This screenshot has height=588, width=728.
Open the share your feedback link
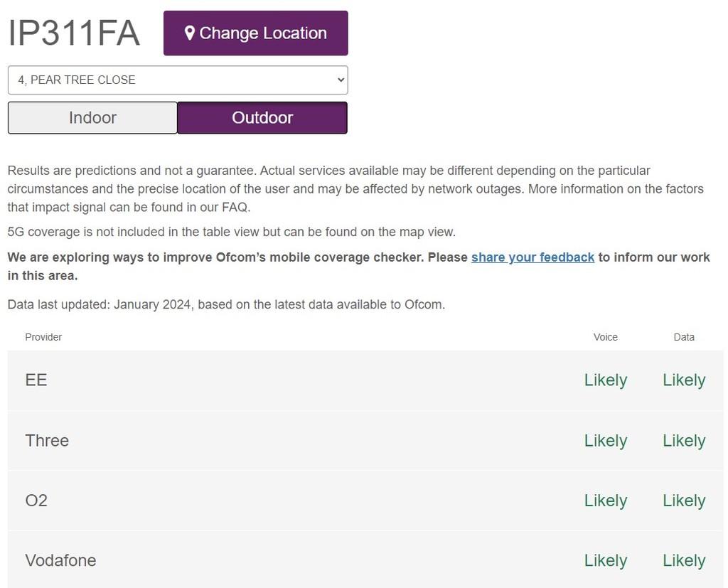[x=532, y=257]
